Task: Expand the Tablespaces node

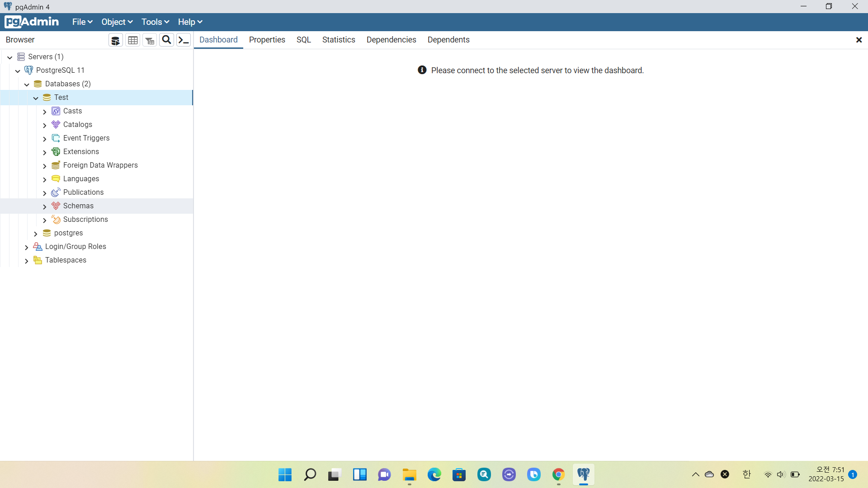Action: tap(27, 261)
